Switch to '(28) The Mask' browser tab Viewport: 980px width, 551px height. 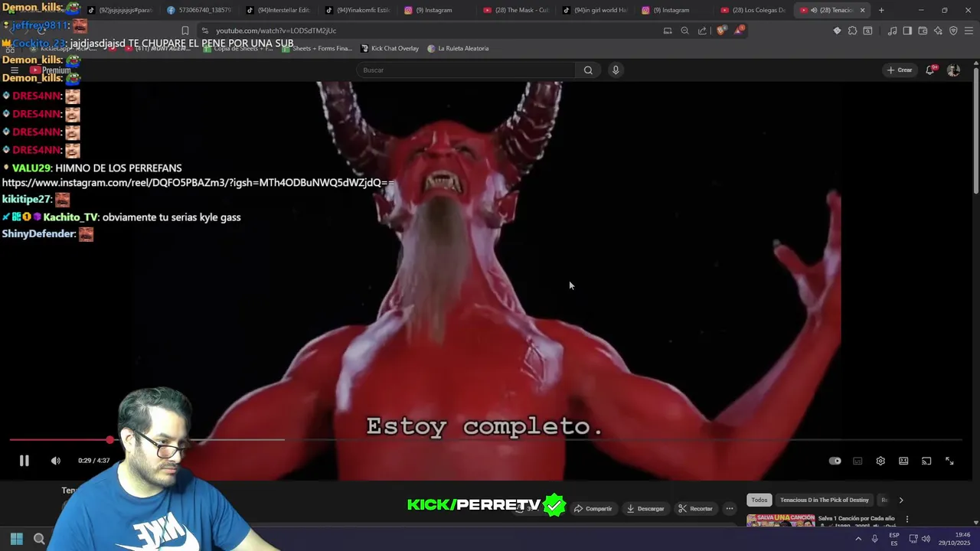click(516, 10)
